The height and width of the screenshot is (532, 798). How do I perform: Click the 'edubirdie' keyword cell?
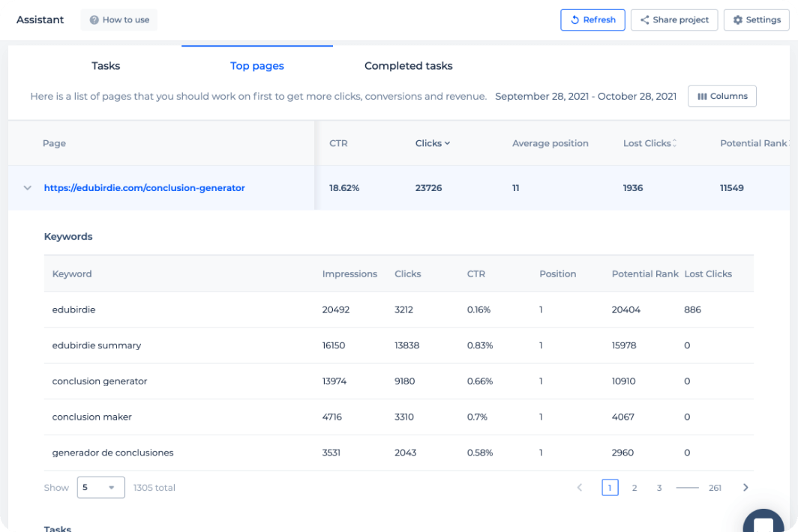(x=73, y=309)
